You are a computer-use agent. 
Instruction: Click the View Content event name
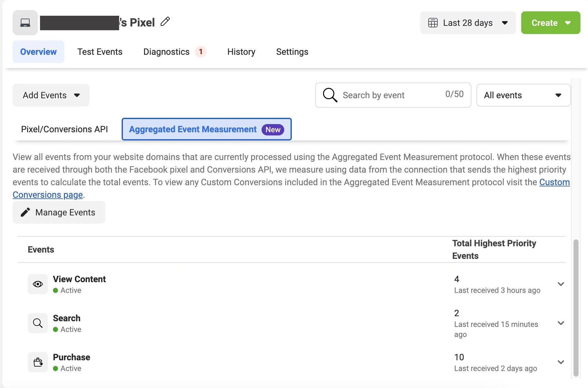(79, 279)
